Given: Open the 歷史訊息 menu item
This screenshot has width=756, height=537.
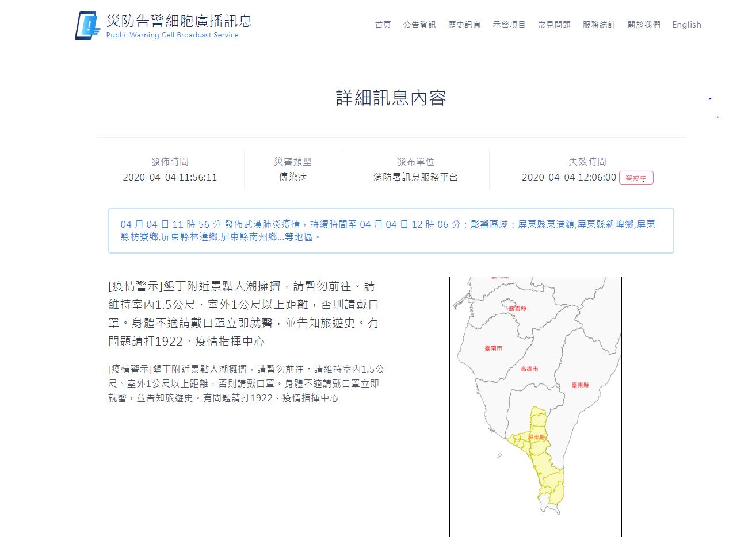Looking at the screenshot, I should 464,25.
